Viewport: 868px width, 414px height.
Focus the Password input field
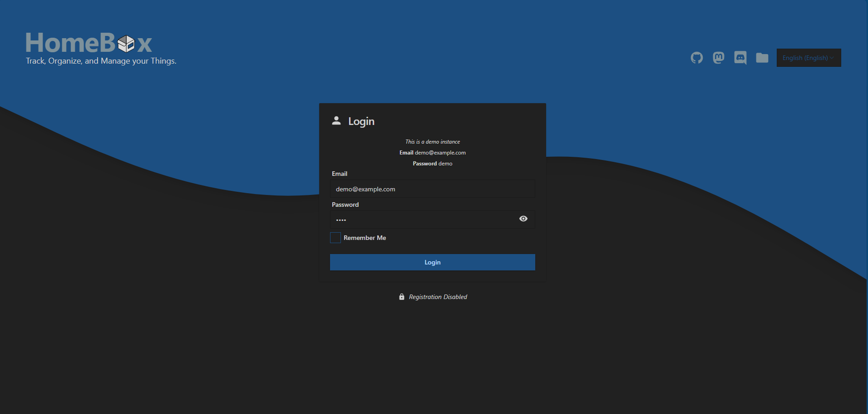click(x=422, y=219)
